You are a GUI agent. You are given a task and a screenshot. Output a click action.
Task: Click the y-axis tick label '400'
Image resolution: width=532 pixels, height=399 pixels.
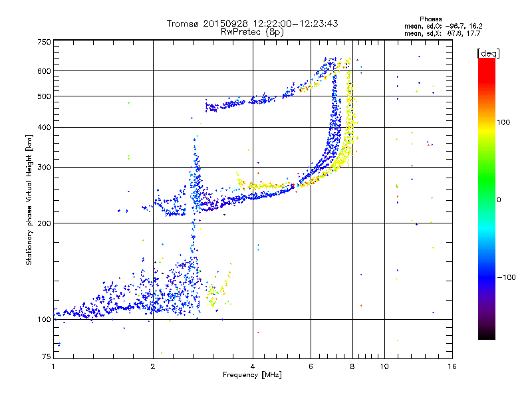(44, 127)
